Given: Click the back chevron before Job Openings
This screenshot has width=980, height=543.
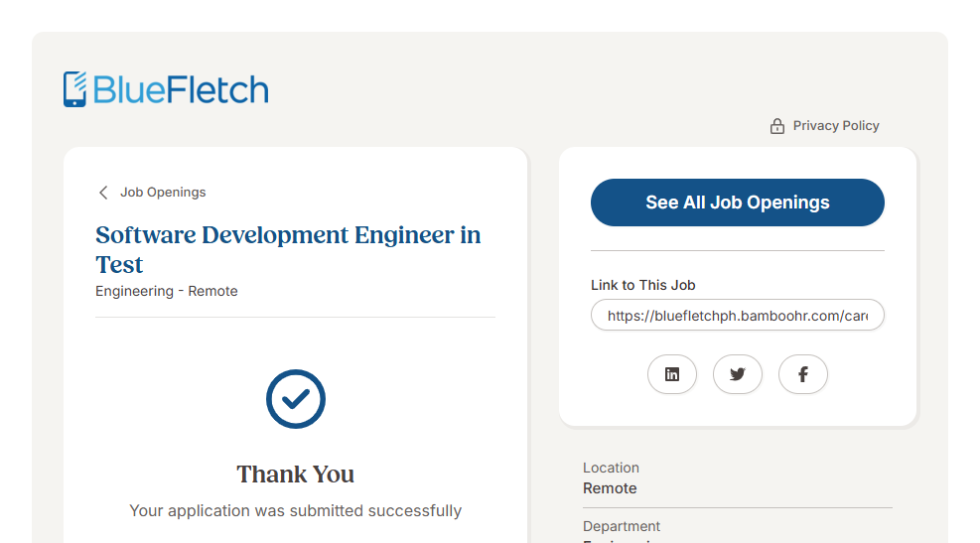Looking at the screenshot, I should pyautogui.click(x=103, y=193).
